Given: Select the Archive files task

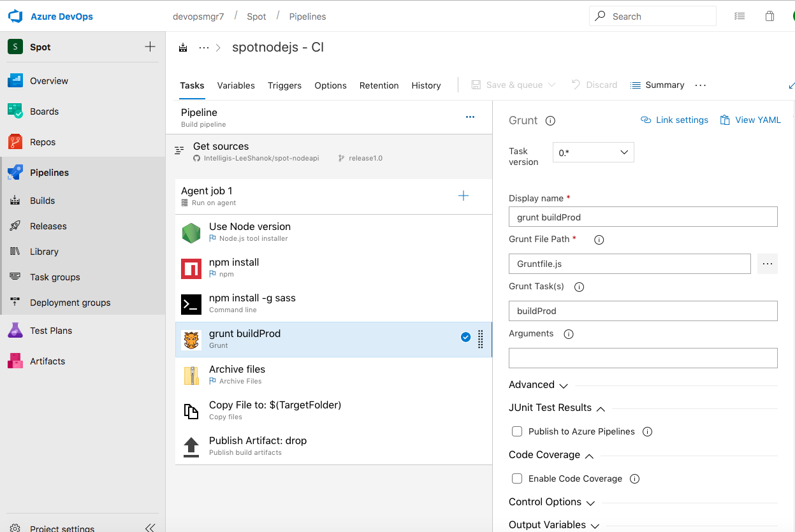Looking at the screenshot, I should (333, 375).
